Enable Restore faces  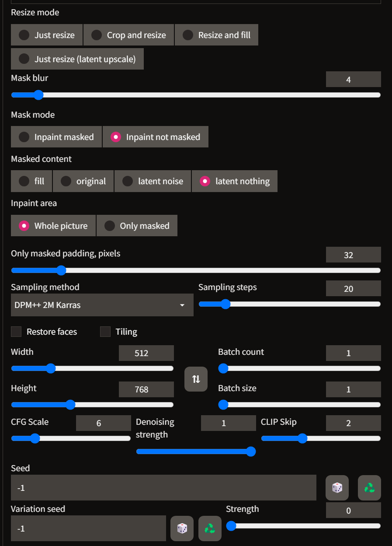click(x=16, y=332)
